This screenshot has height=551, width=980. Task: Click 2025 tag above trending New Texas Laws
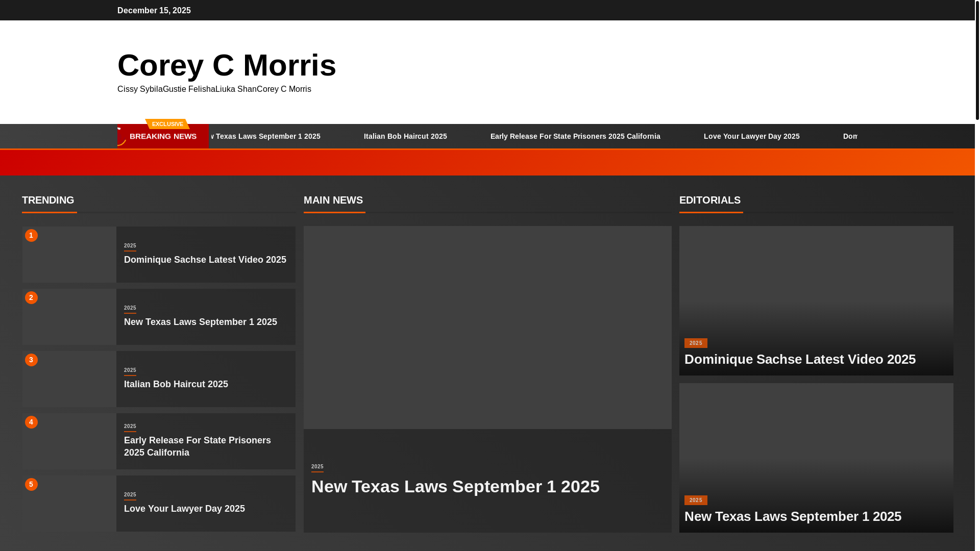click(130, 308)
